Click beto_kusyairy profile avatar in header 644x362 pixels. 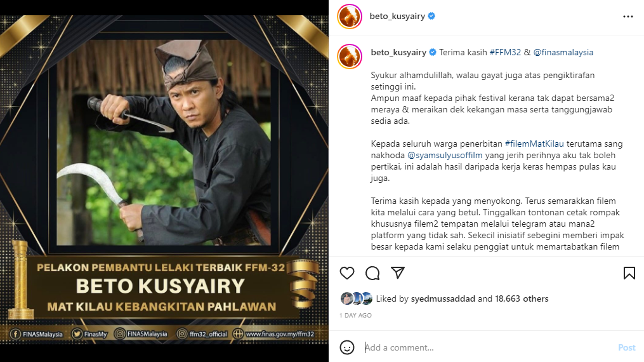click(350, 17)
